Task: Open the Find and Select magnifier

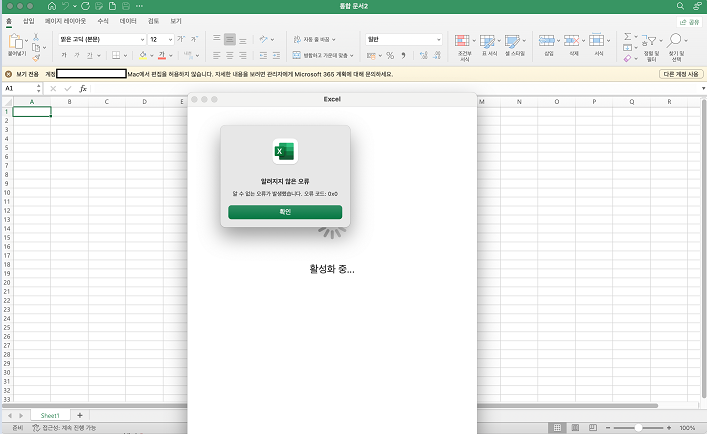Action: point(674,40)
